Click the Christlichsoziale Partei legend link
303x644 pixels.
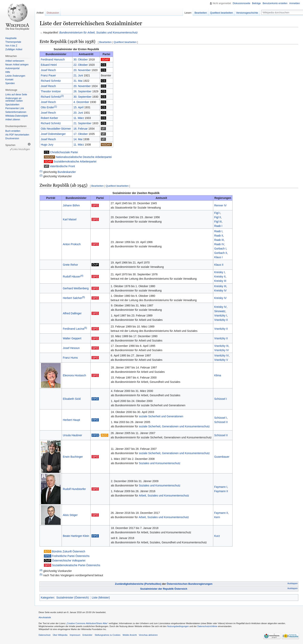click(64, 152)
